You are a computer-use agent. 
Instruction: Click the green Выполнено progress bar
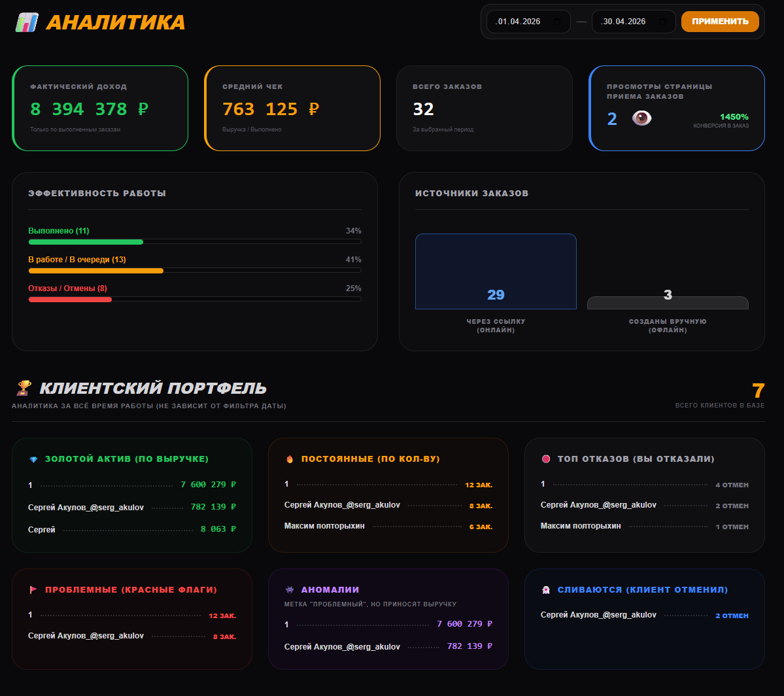(86, 242)
